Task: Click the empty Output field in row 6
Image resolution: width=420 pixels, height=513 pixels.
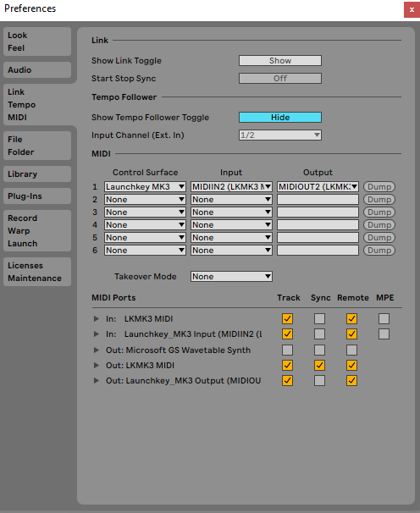Action: point(318,251)
